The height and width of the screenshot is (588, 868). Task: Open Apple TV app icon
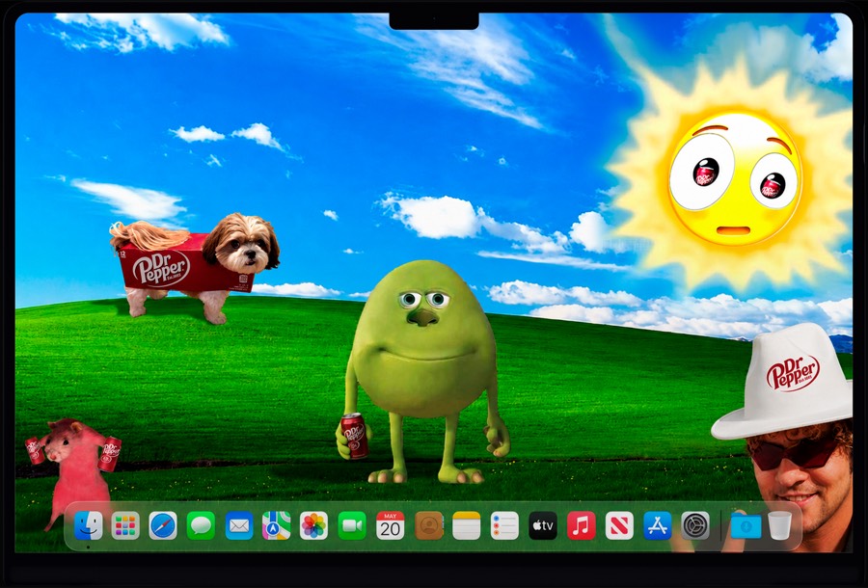543,525
